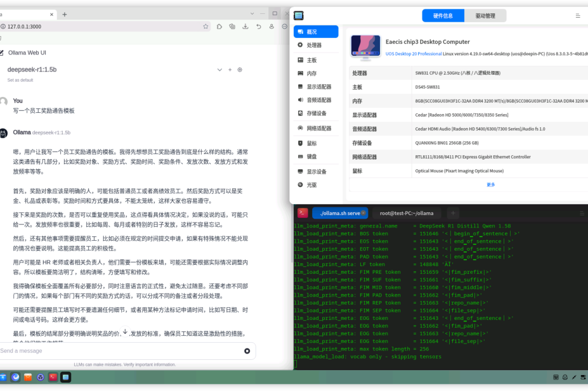
Task: Select 鼠标 in the device sidebar
Action: (x=316, y=143)
